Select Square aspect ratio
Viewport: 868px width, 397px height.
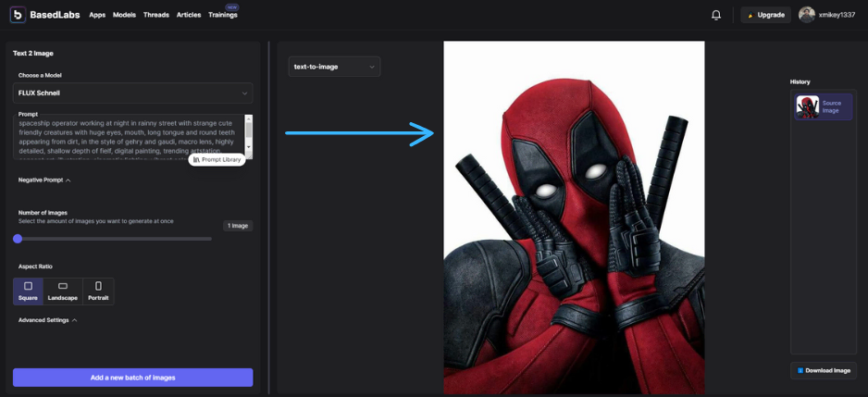[28, 291]
